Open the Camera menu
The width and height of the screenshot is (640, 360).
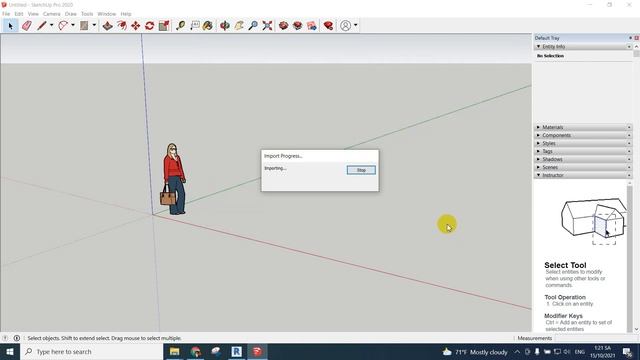51,14
